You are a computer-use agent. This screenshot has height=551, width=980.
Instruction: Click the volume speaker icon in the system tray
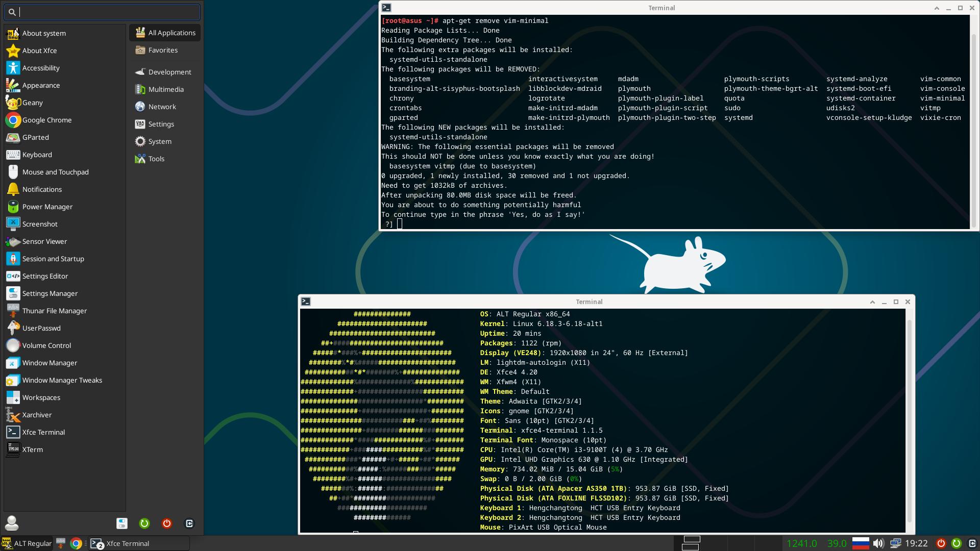(878, 543)
